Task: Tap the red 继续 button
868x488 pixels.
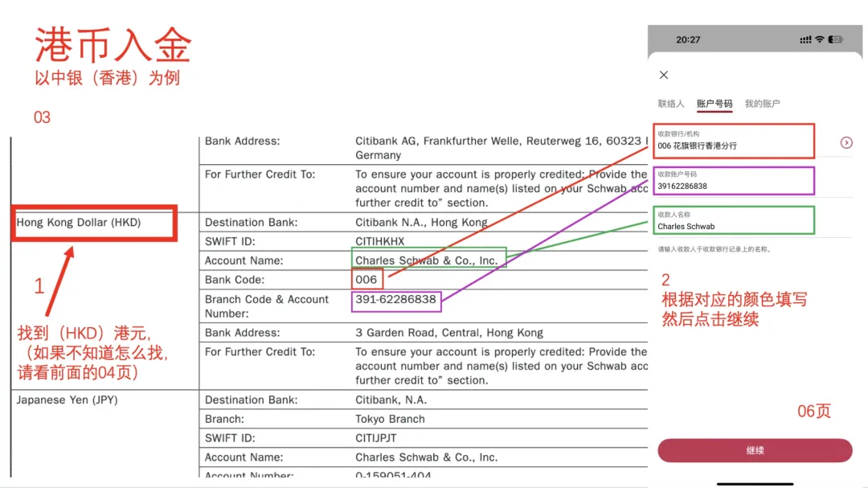Action: click(x=755, y=450)
